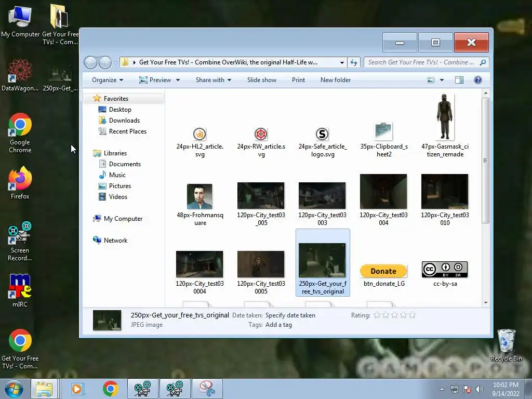Click the Forward navigation button

[x=105, y=62]
